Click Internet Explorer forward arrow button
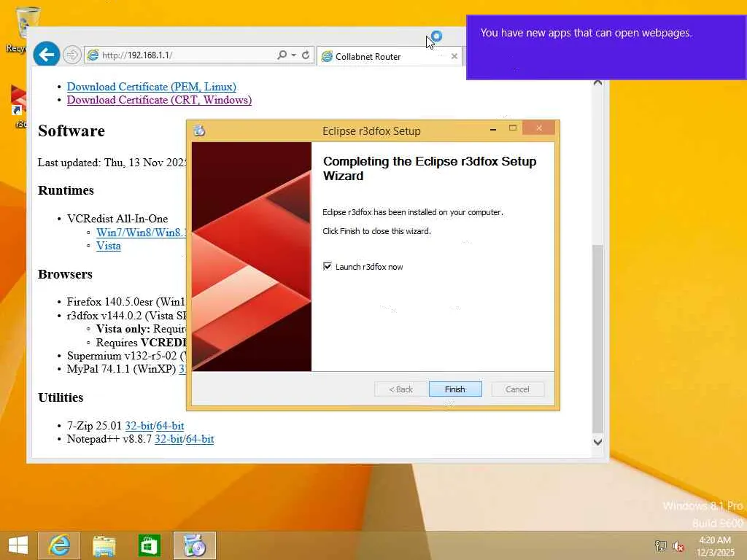This screenshot has width=747, height=560. (x=72, y=55)
